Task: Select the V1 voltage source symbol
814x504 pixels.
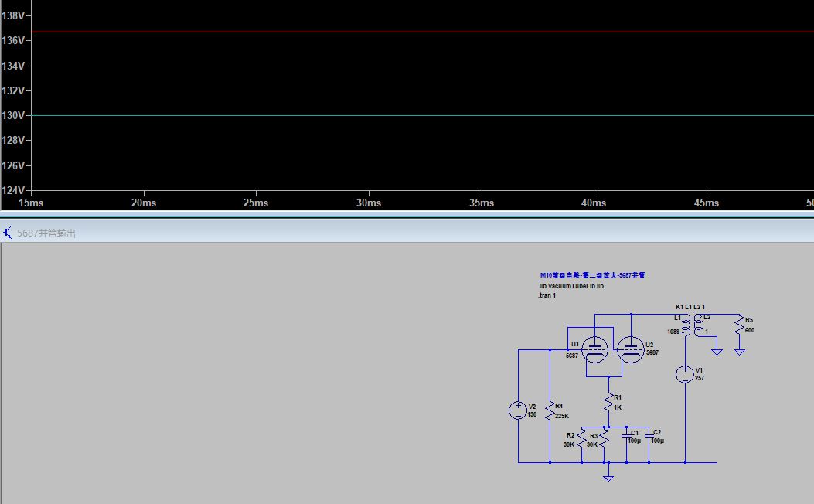Action: 685,374
